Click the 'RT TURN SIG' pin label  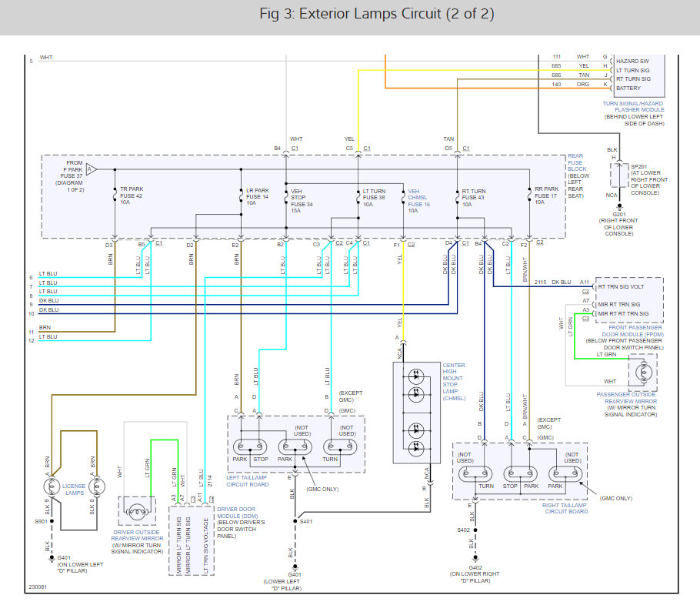[633, 79]
